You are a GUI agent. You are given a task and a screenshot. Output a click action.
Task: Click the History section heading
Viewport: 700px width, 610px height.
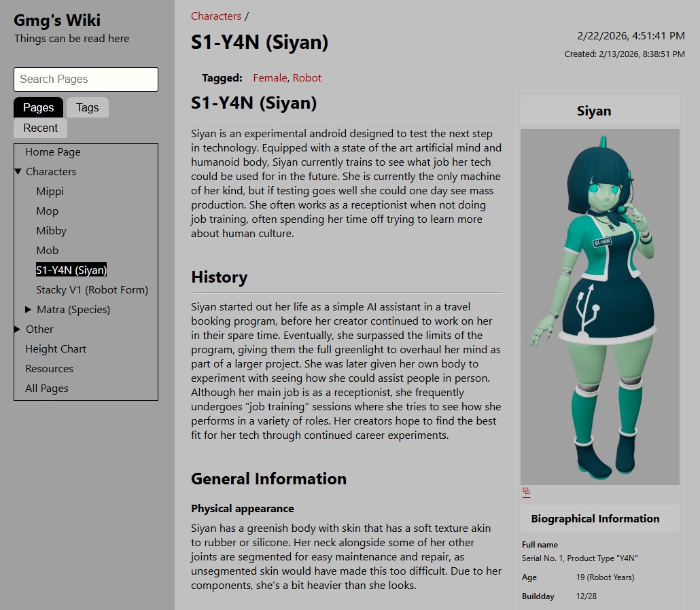click(220, 277)
